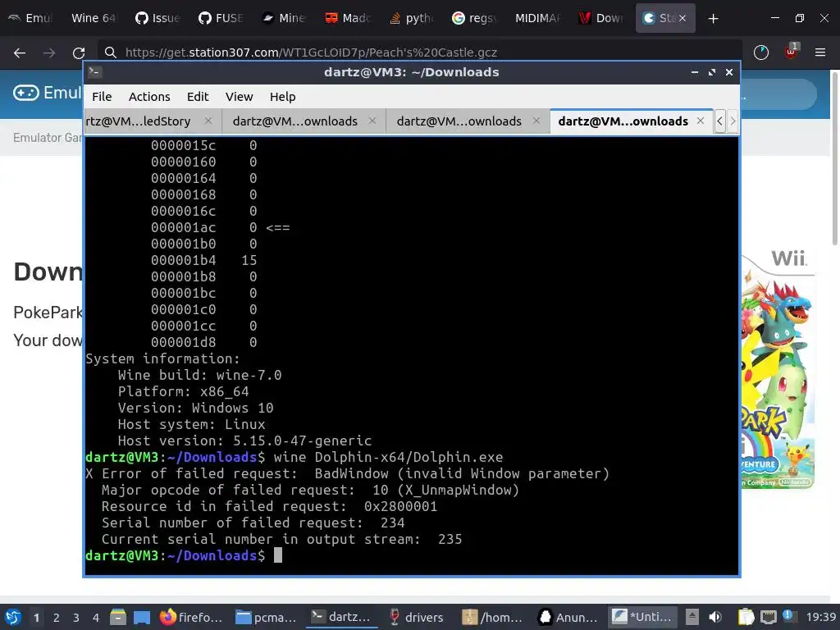Click the network connection tray icon
This screenshot has height=630, width=840.
pos(768,617)
